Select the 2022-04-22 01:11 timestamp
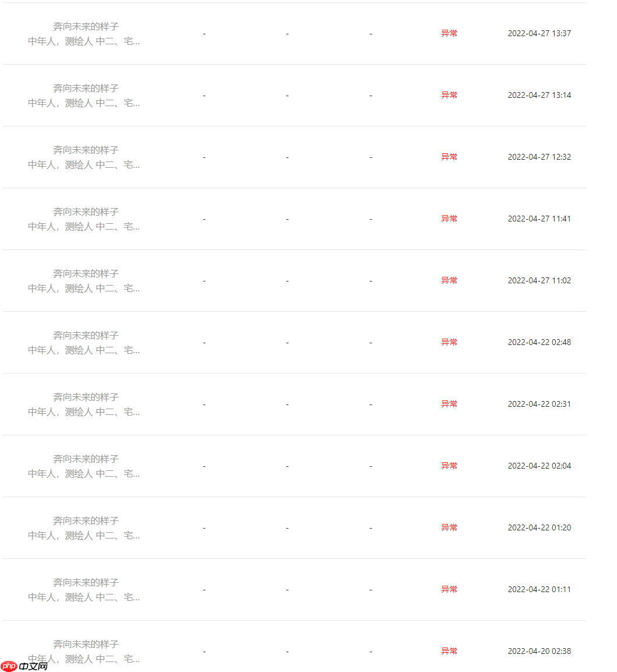Screen dimensions: 617x672 [x=539, y=589]
